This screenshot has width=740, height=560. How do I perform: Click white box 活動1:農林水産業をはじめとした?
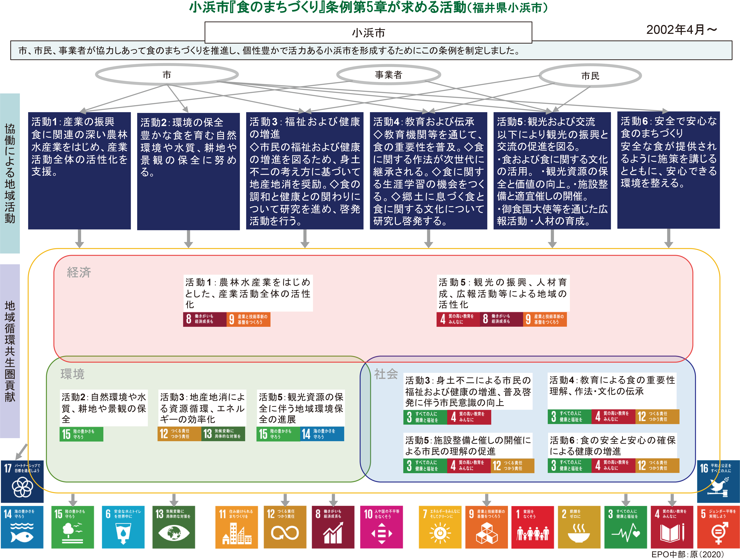(248, 293)
